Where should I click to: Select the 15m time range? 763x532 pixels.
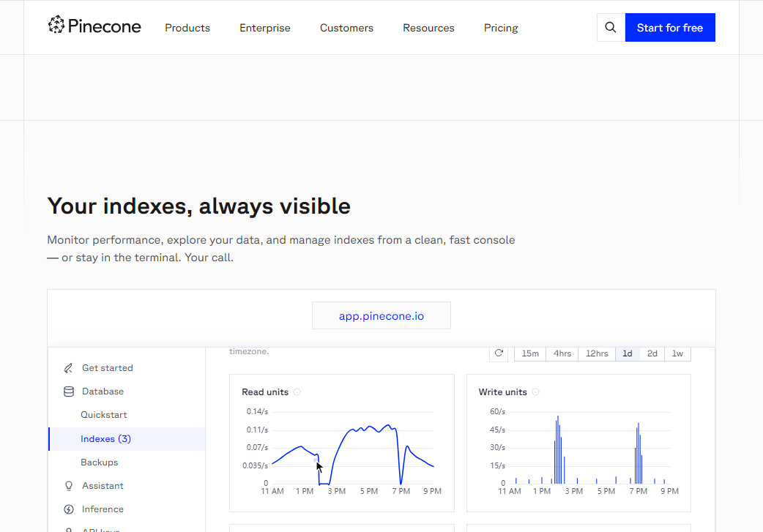coord(530,353)
